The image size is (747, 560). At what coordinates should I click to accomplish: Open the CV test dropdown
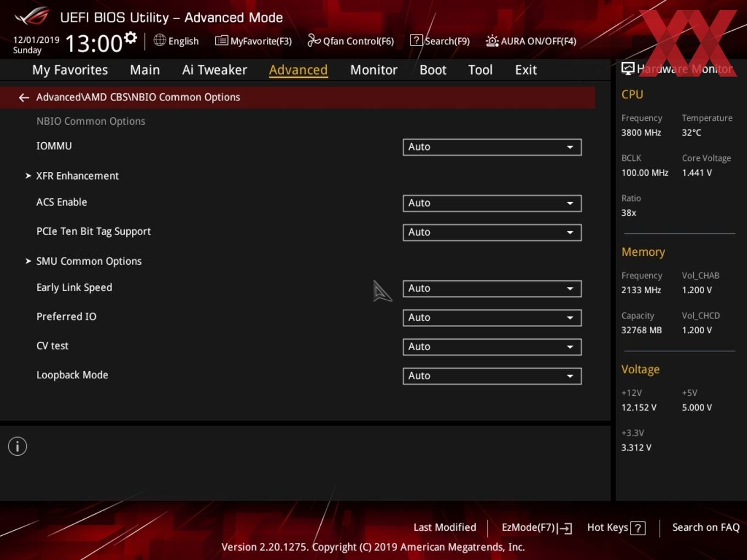pyautogui.click(x=492, y=346)
